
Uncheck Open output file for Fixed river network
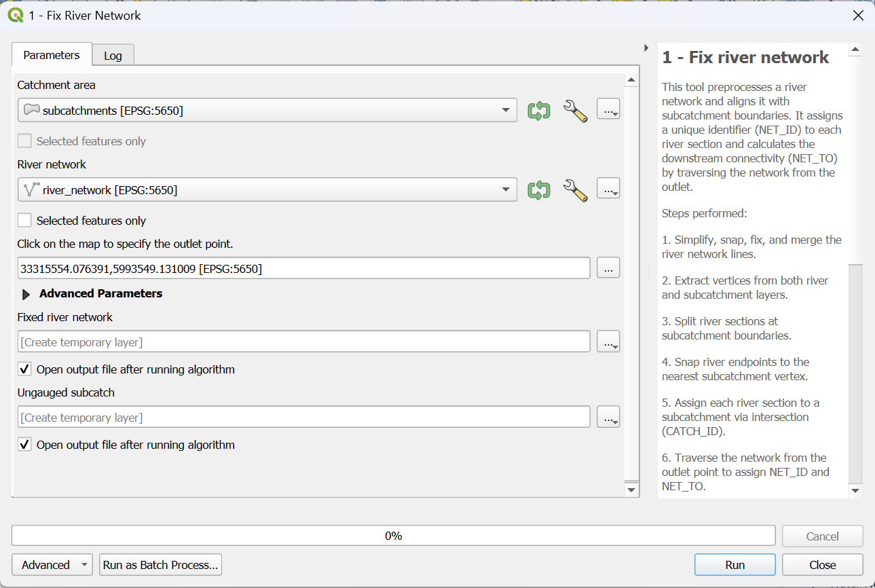[x=24, y=369]
